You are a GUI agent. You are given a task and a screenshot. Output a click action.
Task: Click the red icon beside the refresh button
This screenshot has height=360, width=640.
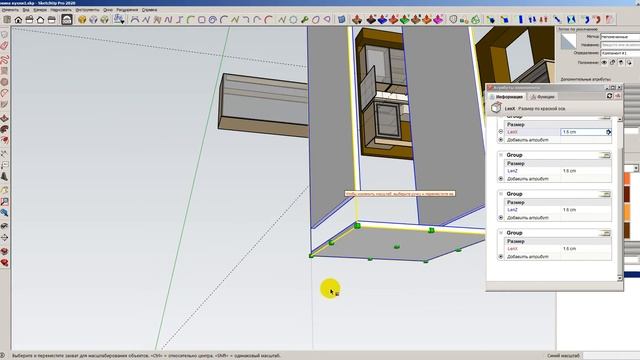click(x=618, y=96)
